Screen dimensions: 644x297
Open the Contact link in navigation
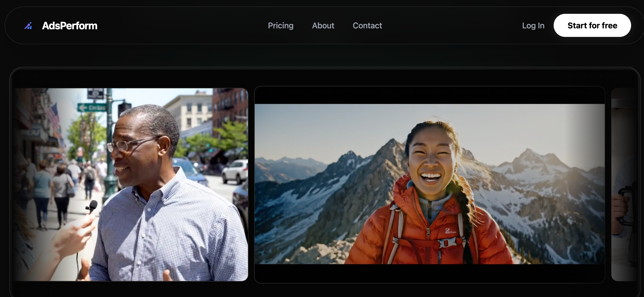[x=367, y=26]
